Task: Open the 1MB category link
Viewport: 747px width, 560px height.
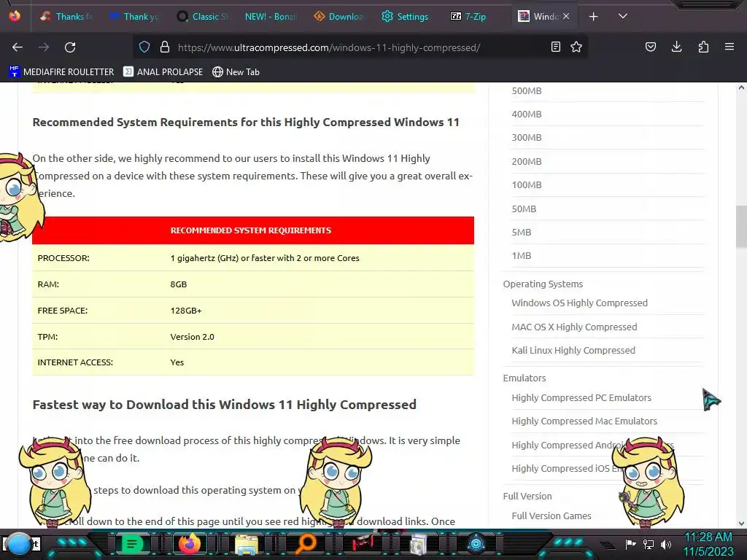Action: pyautogui.click(x=521, y=256)
